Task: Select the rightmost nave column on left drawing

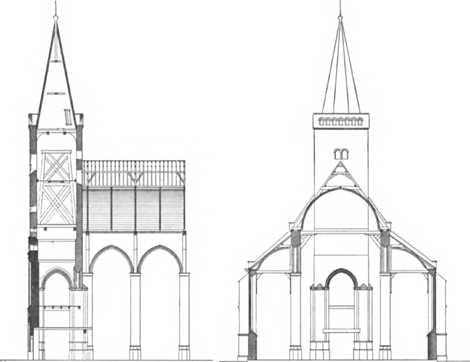Action: [x=184, y=315]
